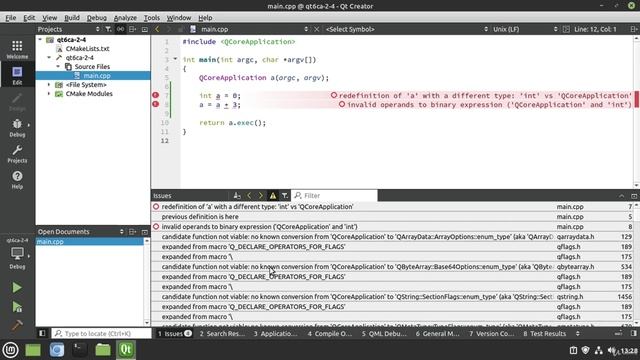Open the Debug menu
This screenshot has height=360, width=640.
point(97,18)
